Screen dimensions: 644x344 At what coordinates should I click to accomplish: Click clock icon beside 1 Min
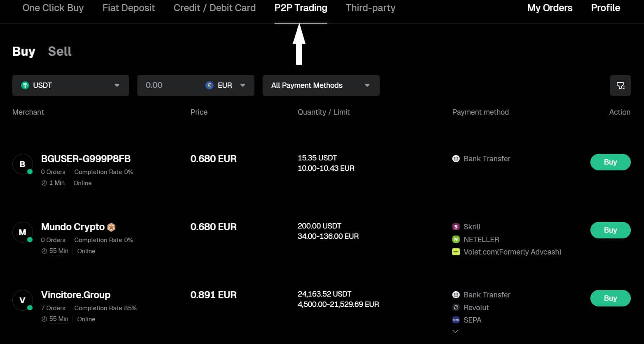44,183
